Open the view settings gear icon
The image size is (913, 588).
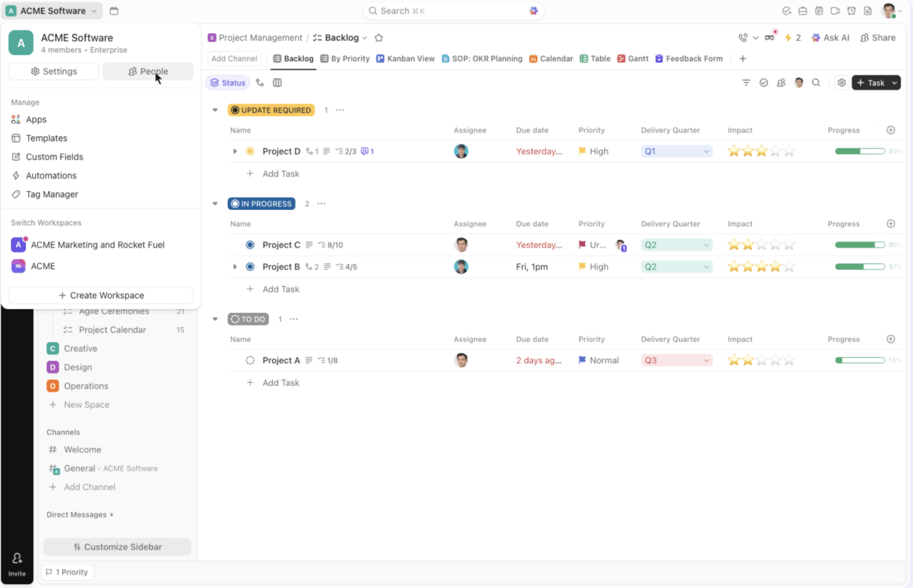[842, 83]
